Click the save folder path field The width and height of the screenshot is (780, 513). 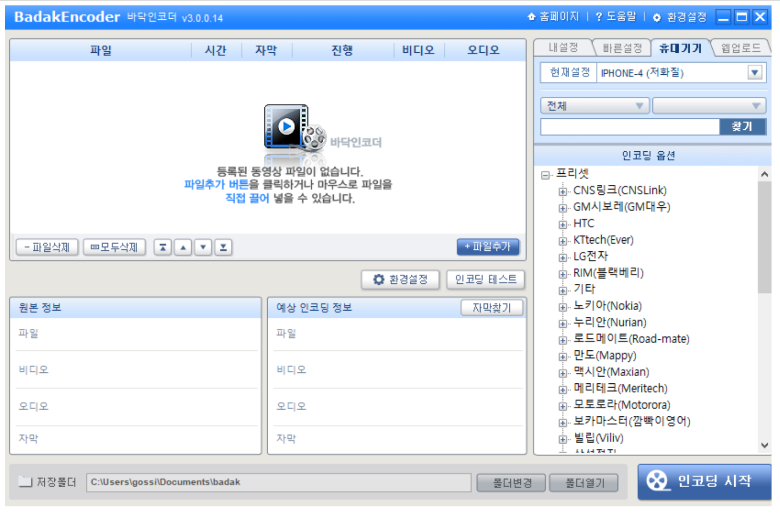point(279,482)
